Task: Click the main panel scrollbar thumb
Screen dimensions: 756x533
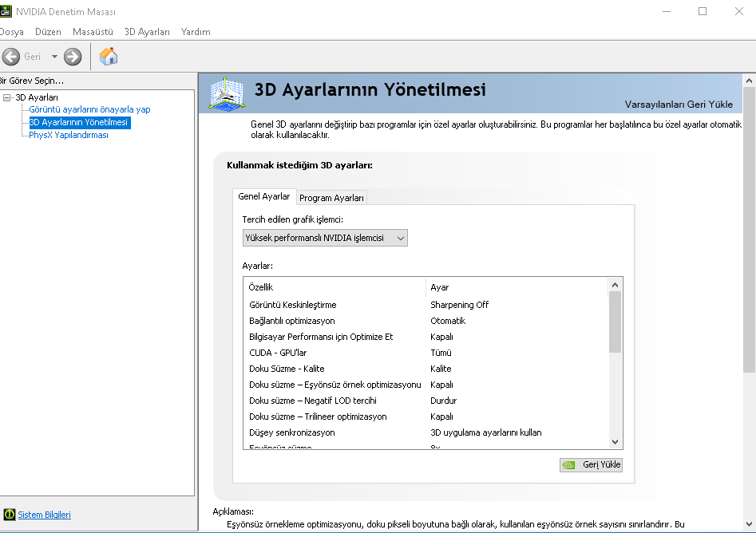Action: [749, 230]
